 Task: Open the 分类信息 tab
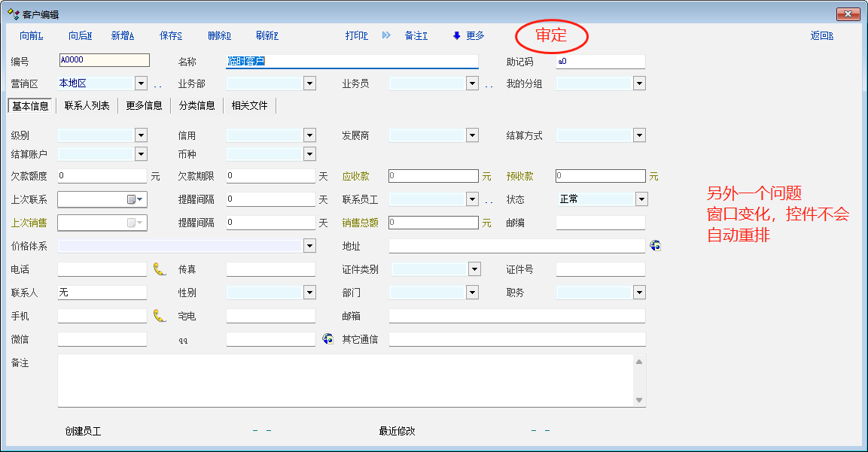(196, 106)
